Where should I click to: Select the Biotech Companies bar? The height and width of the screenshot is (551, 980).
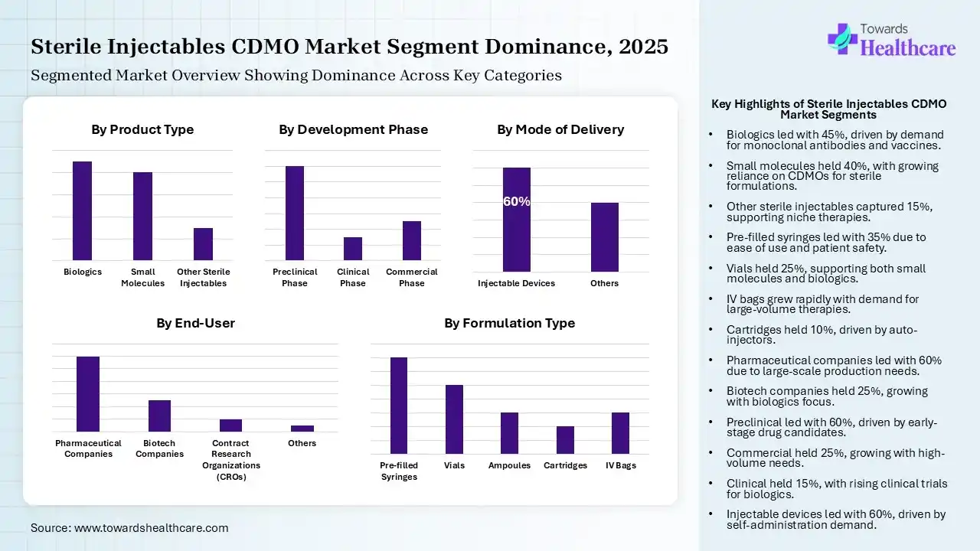[159, 416]
